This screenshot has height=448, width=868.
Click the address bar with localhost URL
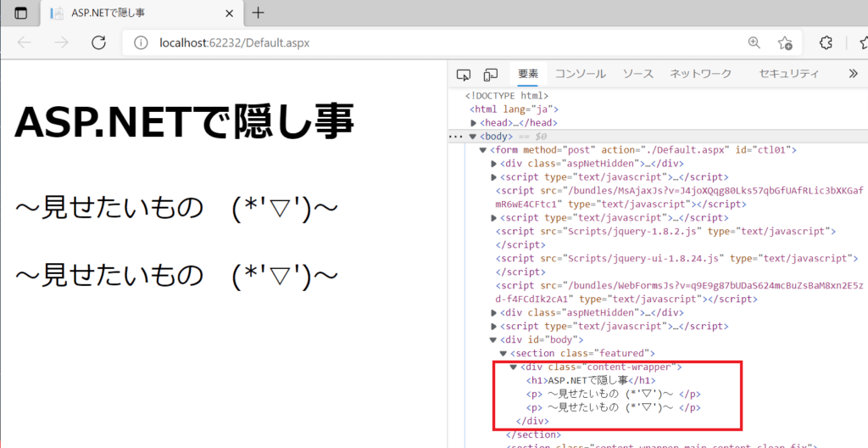coord(424,43)
